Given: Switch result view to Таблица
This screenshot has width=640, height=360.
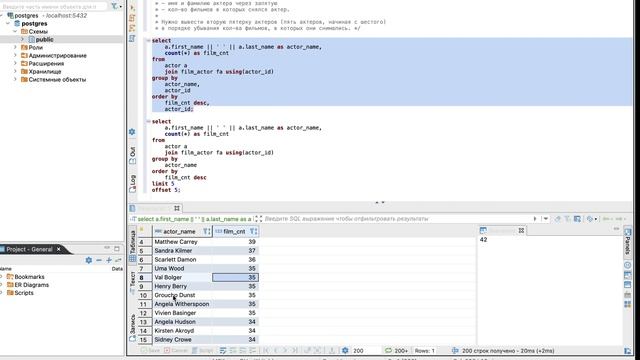Looking at the screenshot, I should point(133,246).
